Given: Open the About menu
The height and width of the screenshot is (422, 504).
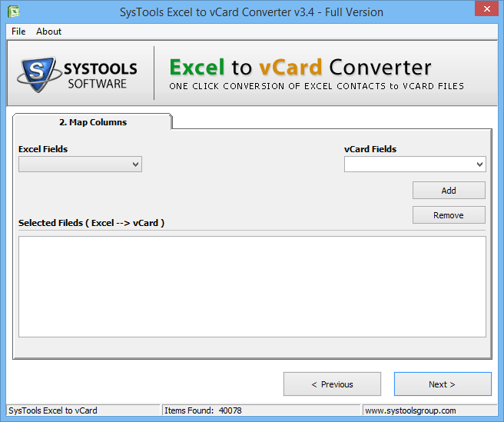Looking at the screenshot, I should coord(48,32).
